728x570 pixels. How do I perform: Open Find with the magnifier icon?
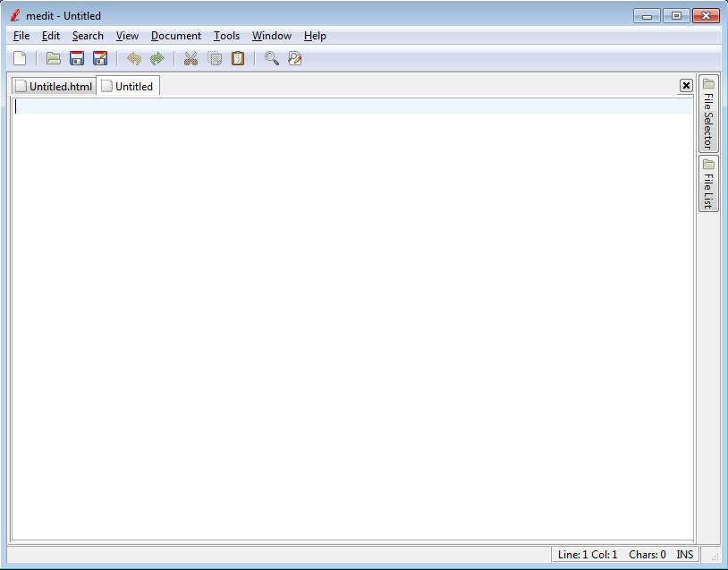pyautogui.click(x=272, y=58)
